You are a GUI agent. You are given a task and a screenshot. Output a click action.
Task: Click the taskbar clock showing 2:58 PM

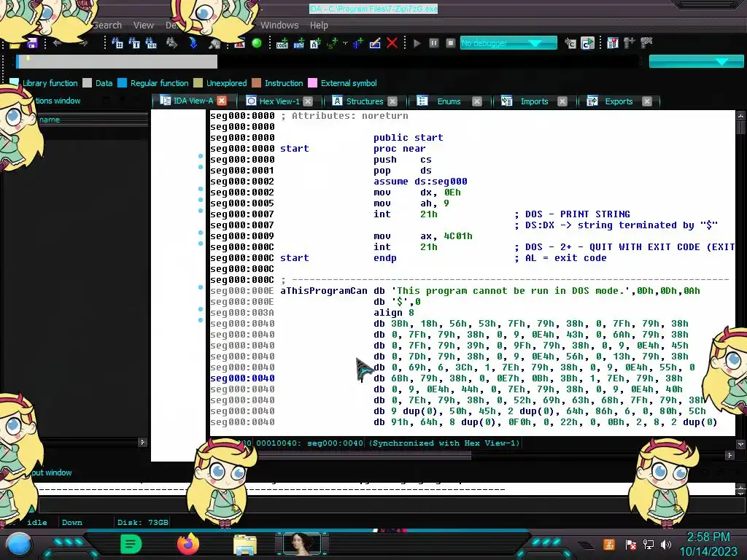pyautogui.click(x=708, y=544)
